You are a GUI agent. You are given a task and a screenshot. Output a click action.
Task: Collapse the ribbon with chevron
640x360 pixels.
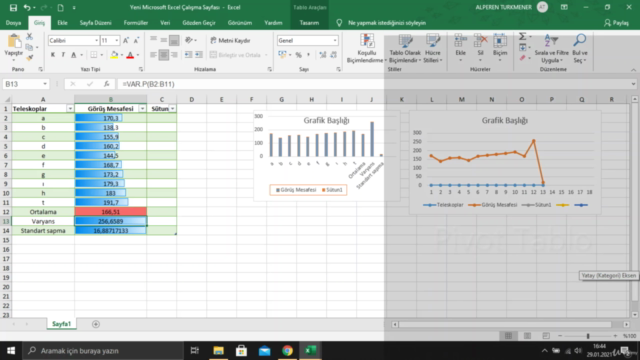(x=633, y=70)
